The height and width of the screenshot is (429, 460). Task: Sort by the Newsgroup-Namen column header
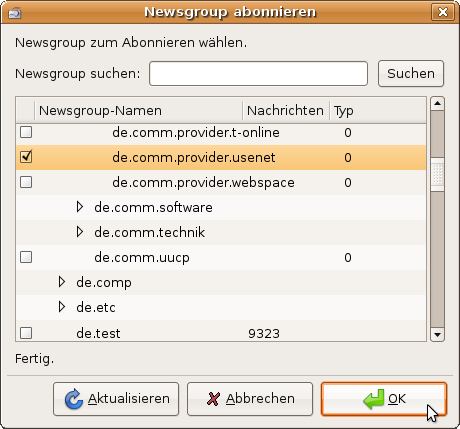click(138, 110)
